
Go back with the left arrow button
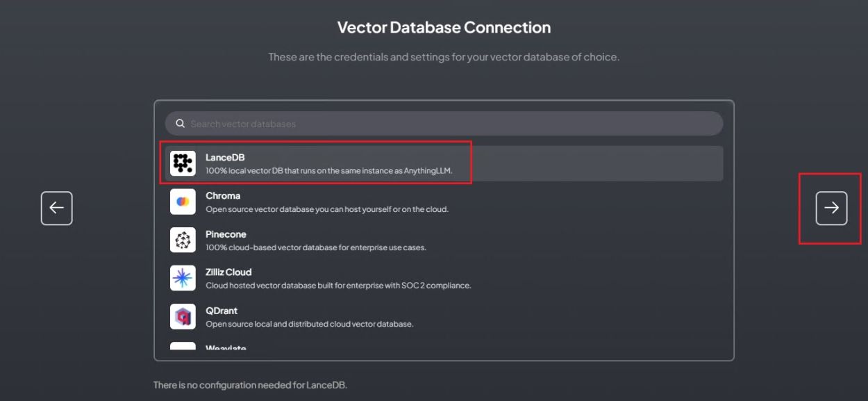click(x=57, y=208)
